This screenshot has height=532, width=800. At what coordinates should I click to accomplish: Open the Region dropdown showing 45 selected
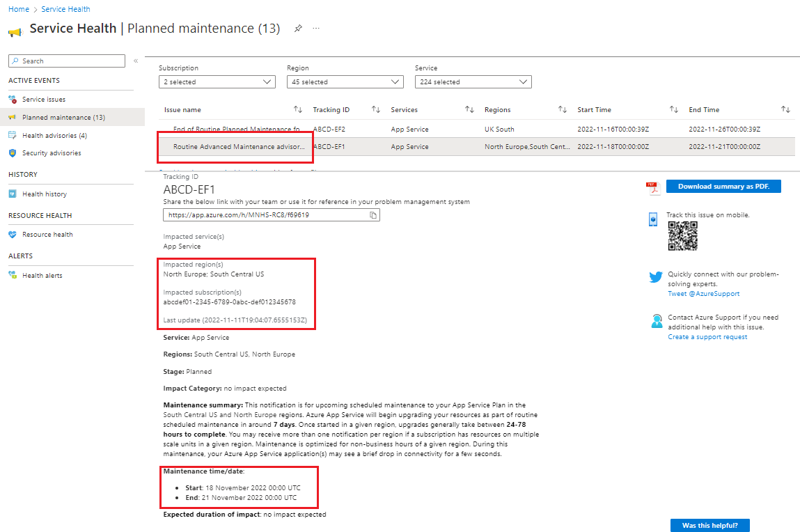point(345,82)
